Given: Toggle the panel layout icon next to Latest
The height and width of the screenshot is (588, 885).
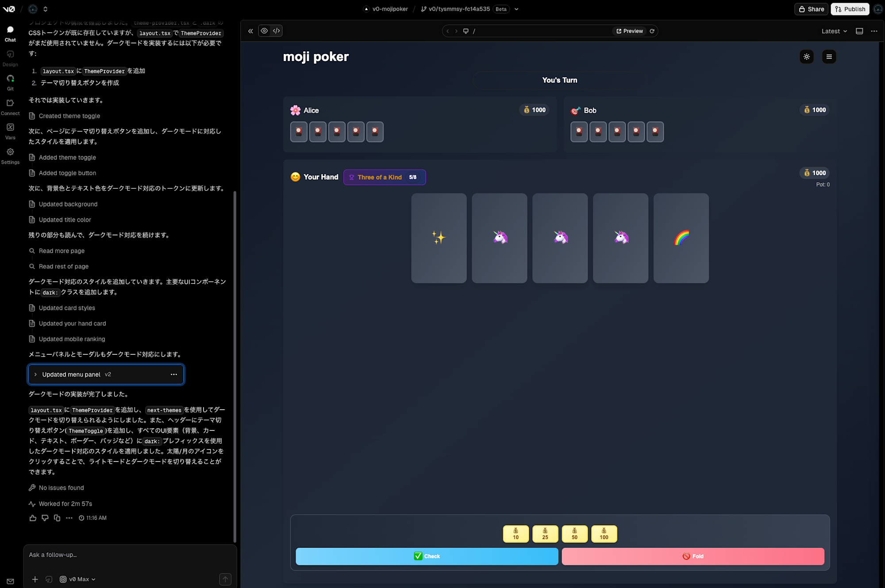Looking at the screenshot, I should coord(859,31).
